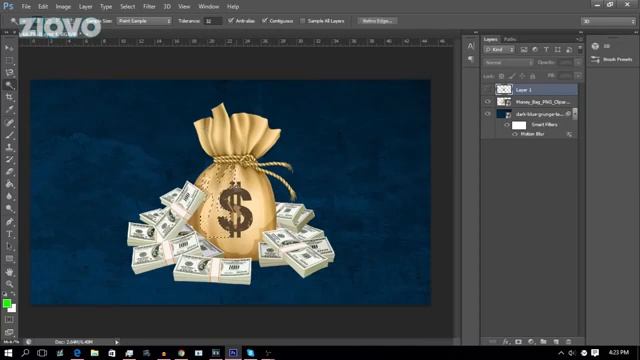Filter layers by type layers icon
Screen dimensions: 640x360
546,50
